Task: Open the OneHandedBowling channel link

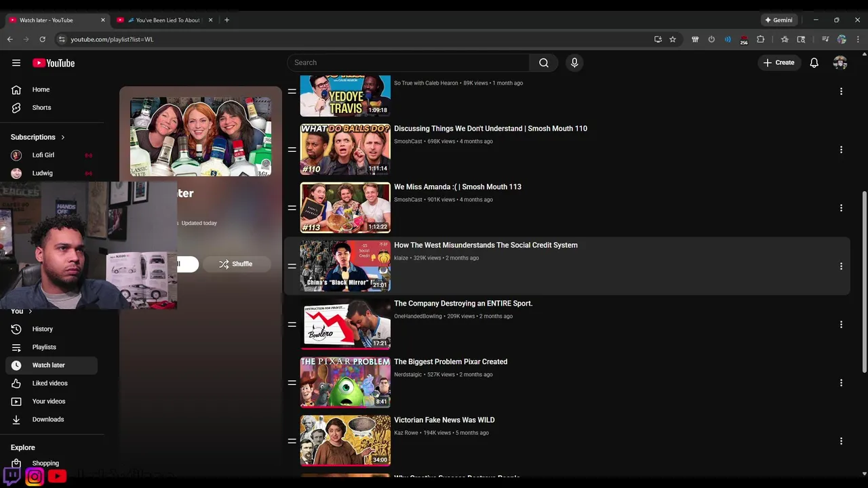Action: [418, 317]
